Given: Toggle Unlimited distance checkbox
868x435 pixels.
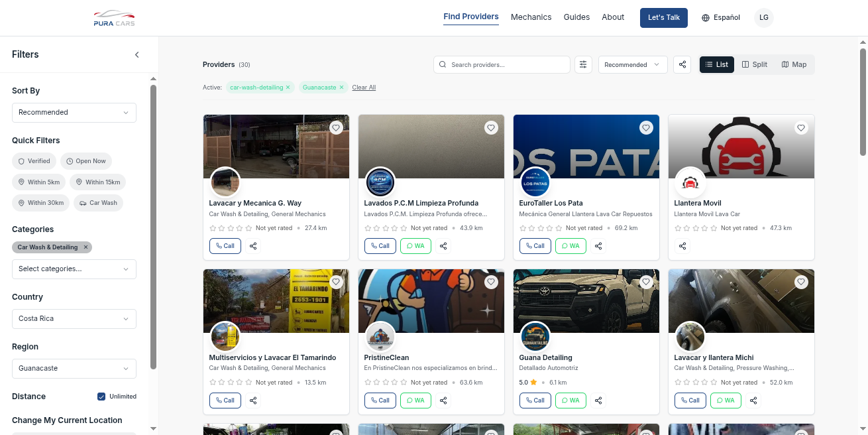Looking at the screenshot, I should tap(101, 397).
